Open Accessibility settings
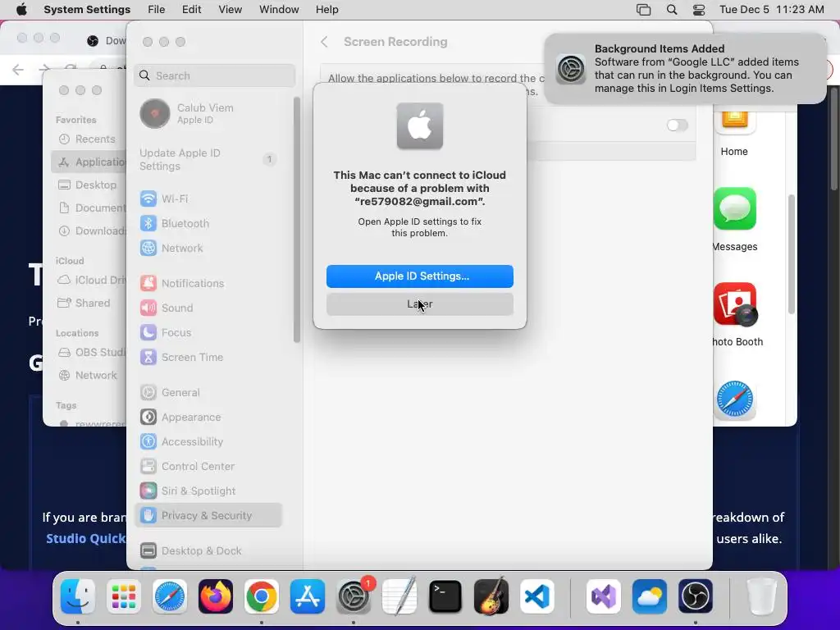 pos(209,442)
